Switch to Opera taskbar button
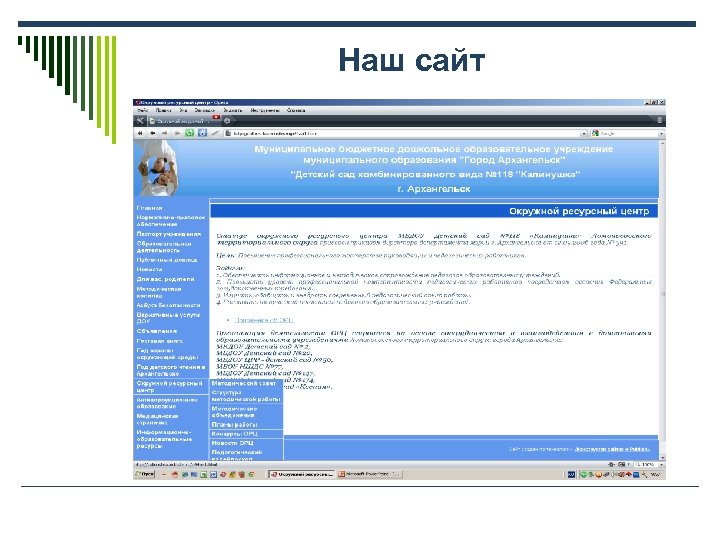This screenshot has width=720, height=540. click(302, 474)
